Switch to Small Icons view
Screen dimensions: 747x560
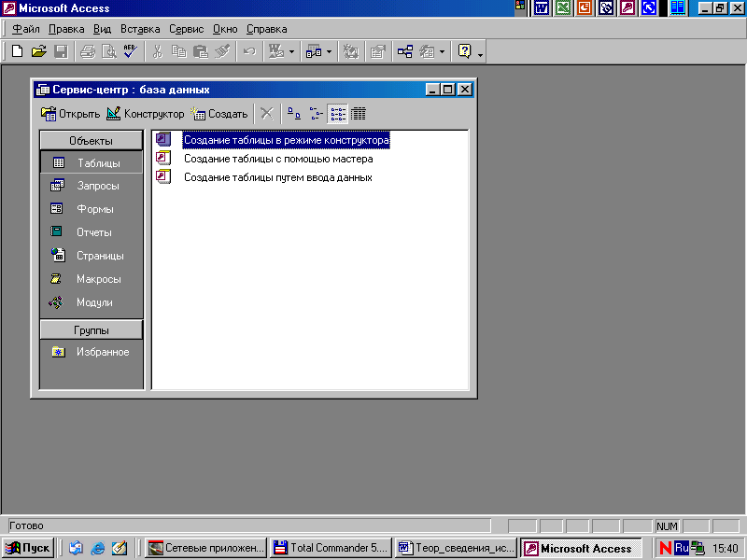click(316, 114)
